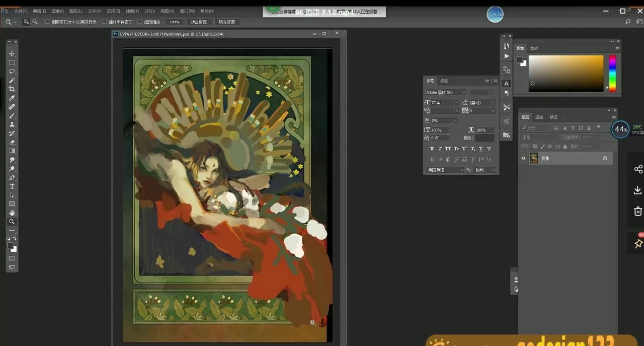Screen dimensions: 644x346
Task: Choose the Eraser tool
Action: tap(12, 142)
